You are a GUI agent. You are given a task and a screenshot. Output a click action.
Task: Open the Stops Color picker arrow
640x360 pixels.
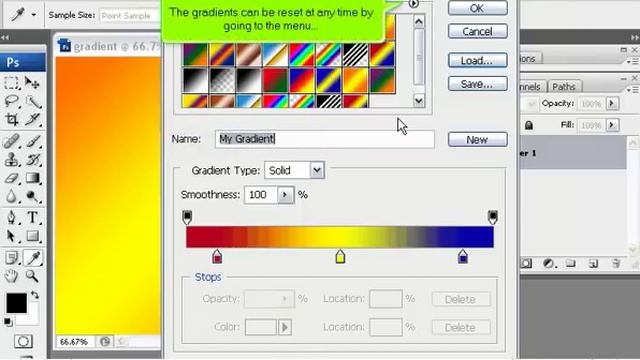(285, 327)
